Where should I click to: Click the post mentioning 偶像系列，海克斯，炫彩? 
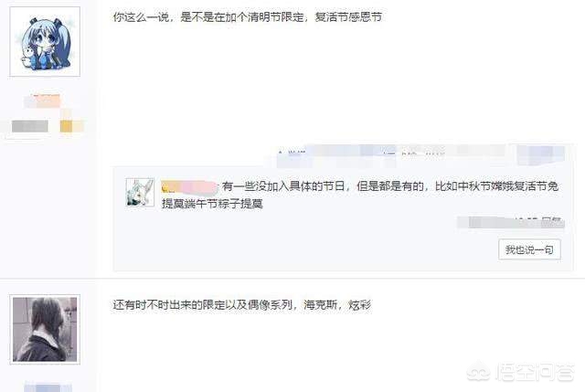tap(241, 305)
